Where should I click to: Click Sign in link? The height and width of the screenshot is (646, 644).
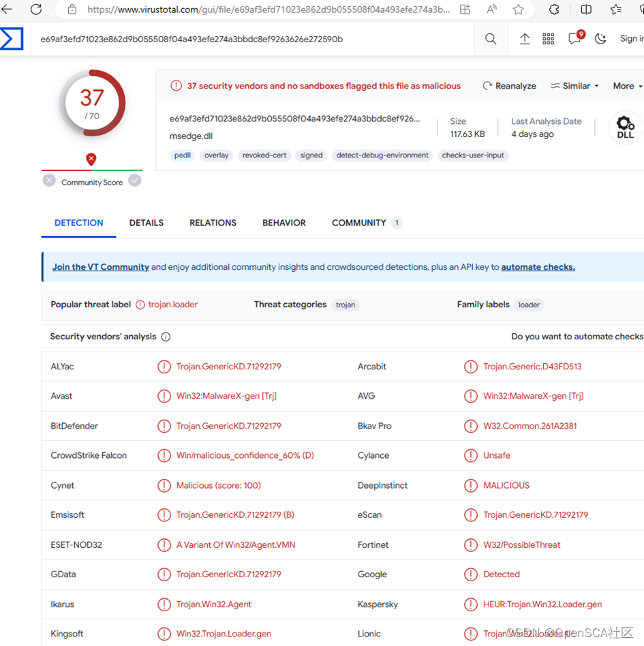[x=632, y=38]
